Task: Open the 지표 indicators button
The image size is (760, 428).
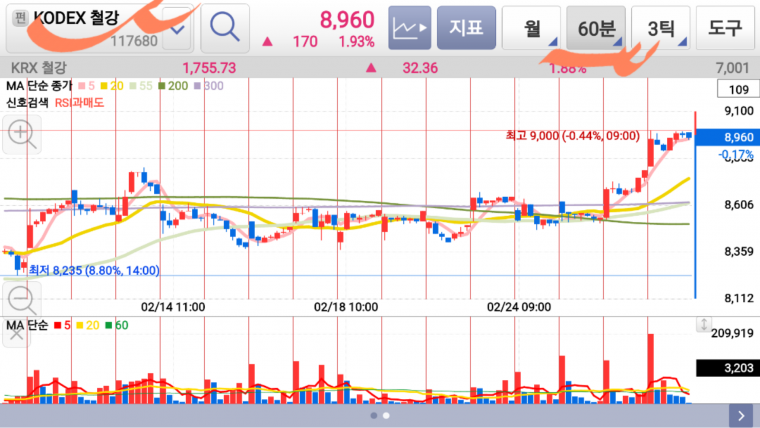Action: pos(466,28)
